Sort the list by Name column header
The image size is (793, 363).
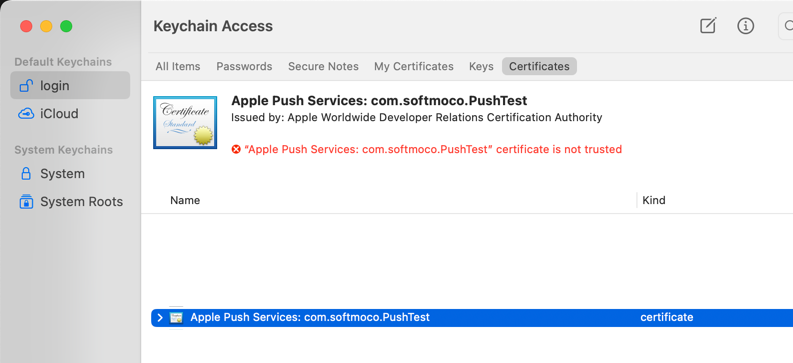pos(185,200)
